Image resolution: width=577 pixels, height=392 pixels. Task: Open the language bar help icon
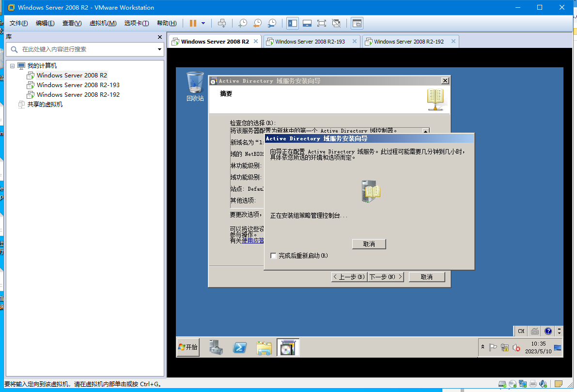548,331
